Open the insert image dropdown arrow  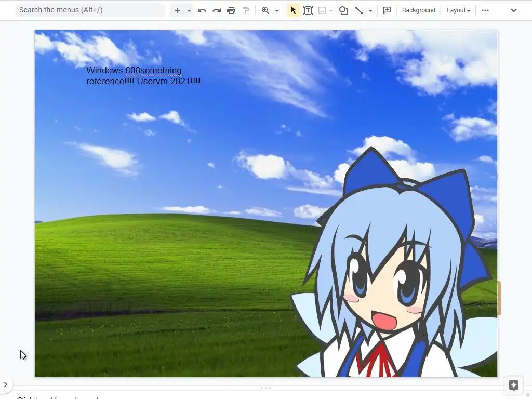pos(331,10)
